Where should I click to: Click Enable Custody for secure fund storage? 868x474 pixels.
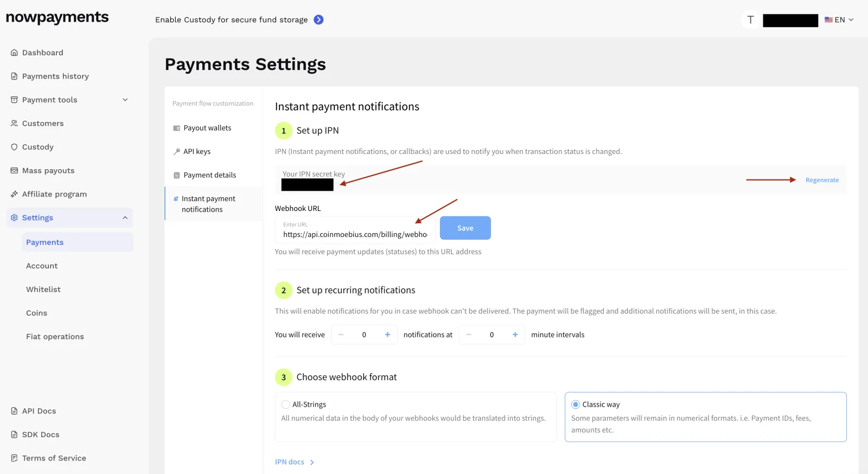pos(232,20)
